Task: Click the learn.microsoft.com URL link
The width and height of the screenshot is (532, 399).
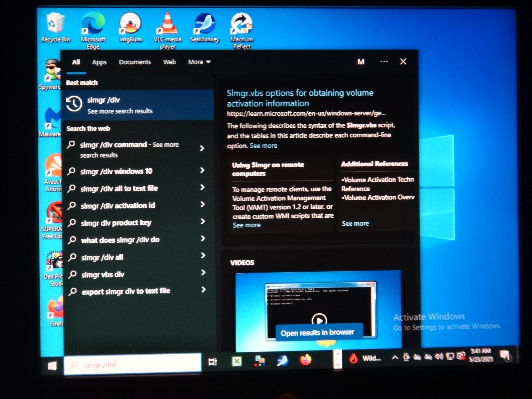Action: point(306,113)
